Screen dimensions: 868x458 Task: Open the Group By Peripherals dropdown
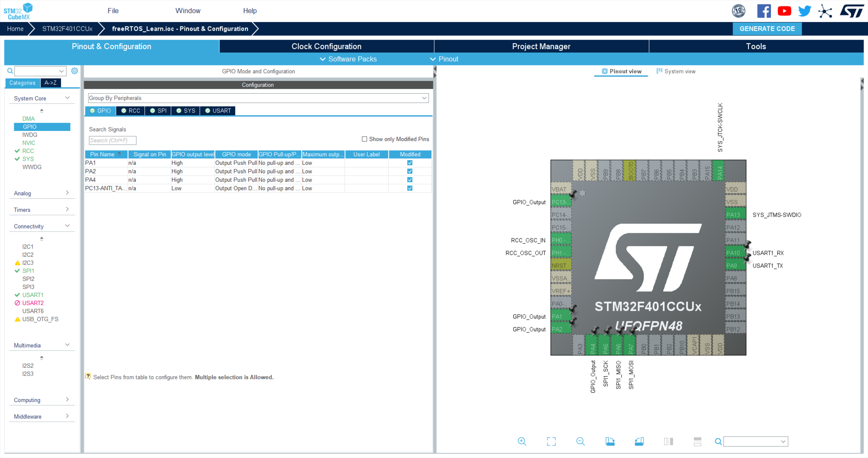coord(258,98)
